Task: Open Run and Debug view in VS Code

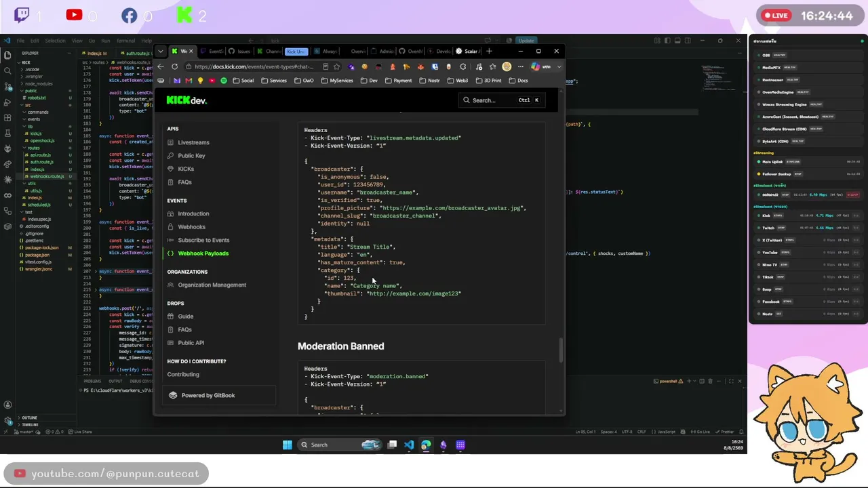Action: [x=7, y=102]
